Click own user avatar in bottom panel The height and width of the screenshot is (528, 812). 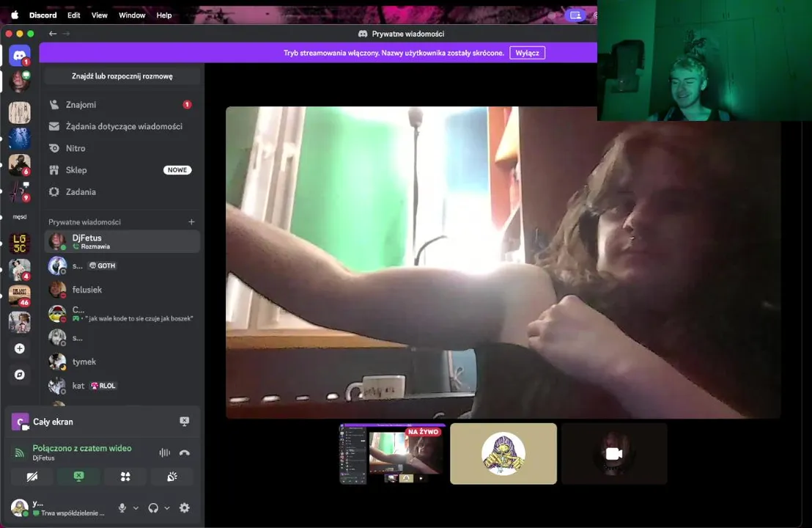tap(20, 507)
